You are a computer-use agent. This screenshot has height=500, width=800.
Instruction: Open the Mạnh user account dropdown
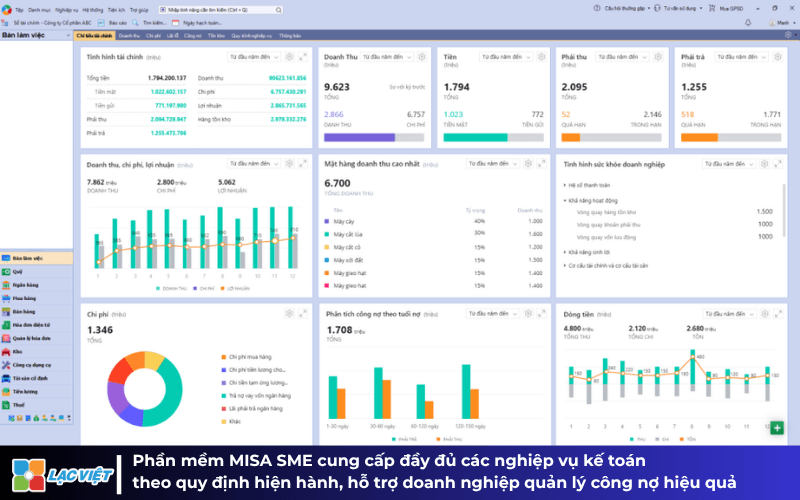pyautogui.click(x=782, y=23)
